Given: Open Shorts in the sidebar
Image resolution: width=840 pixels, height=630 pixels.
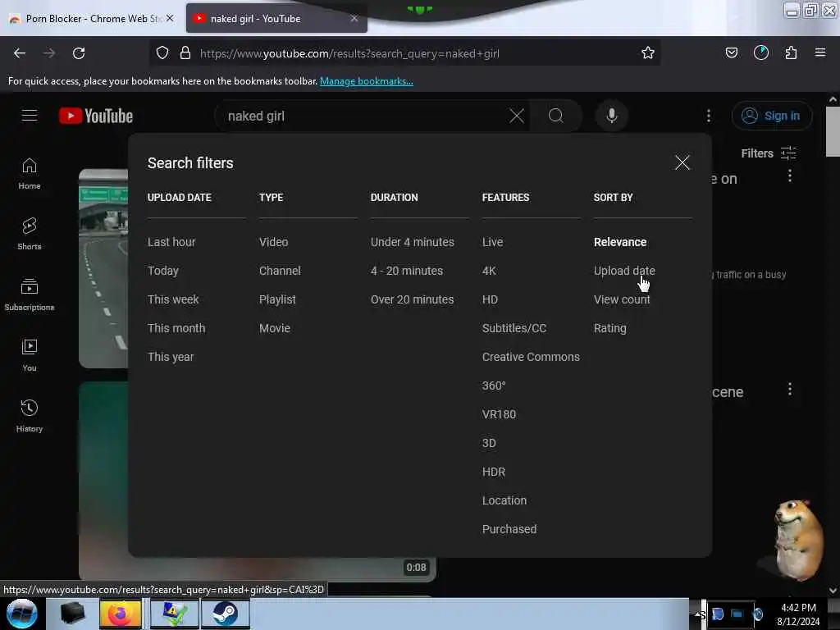Looking at the screenshot, I should 30,234.
